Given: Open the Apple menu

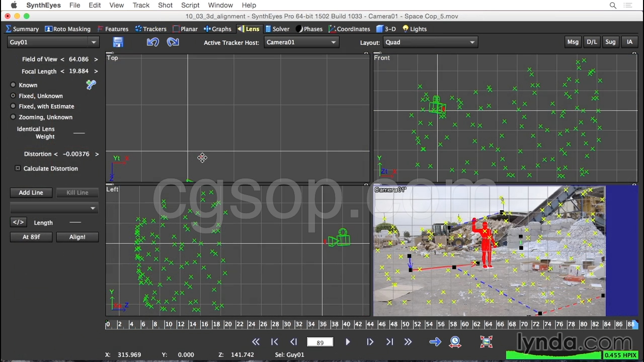Looking at the screenshot, I should click(14, 5).
